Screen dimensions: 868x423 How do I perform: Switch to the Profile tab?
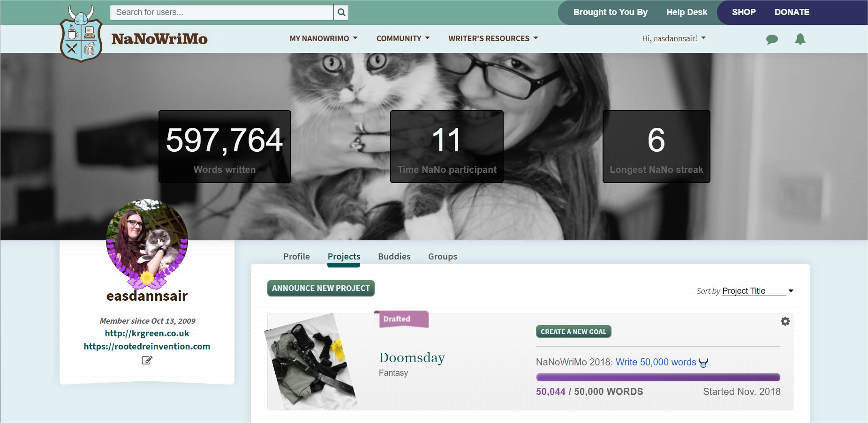coord(296,256)
